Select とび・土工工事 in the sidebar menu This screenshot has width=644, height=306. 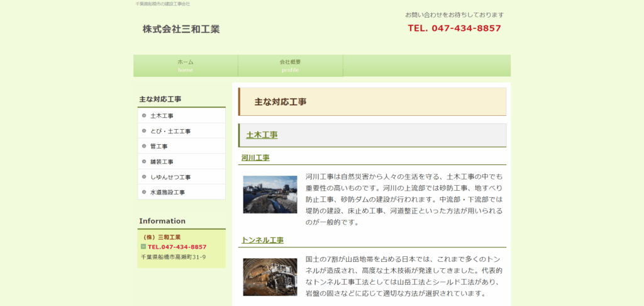pyautogui.click(x=170, y=131)
